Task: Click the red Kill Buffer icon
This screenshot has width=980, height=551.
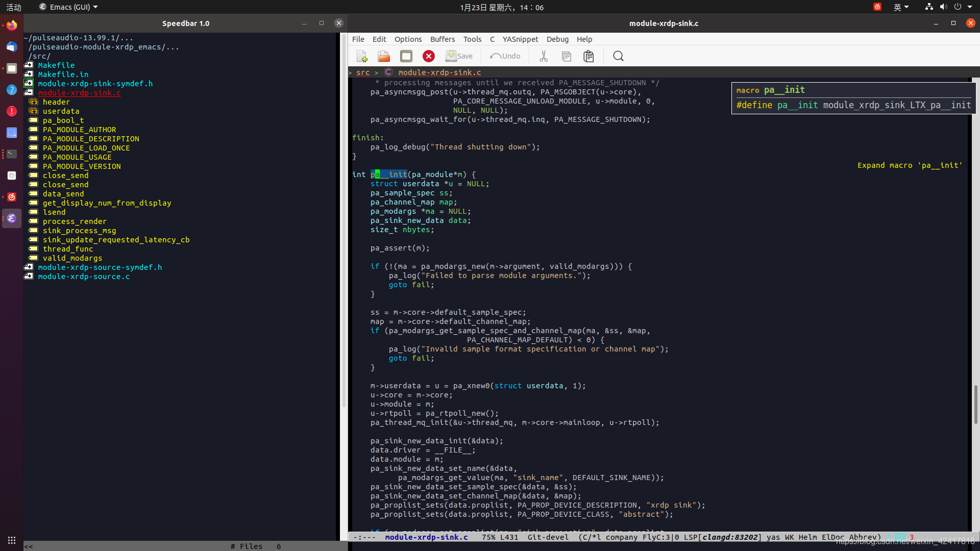Action: [429, 56]
